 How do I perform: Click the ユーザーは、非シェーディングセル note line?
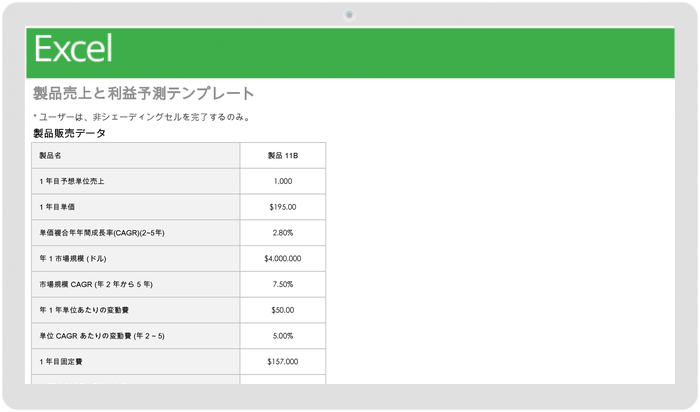click(142, 117)
